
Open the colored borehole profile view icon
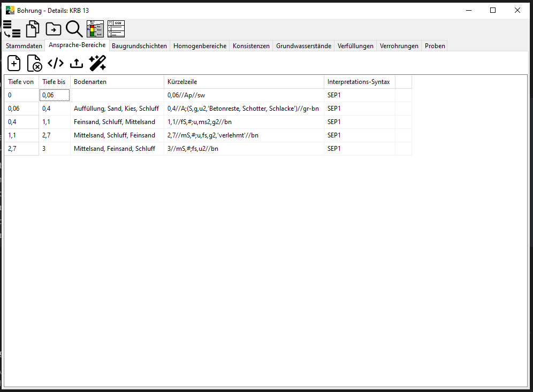pos(95,29)
